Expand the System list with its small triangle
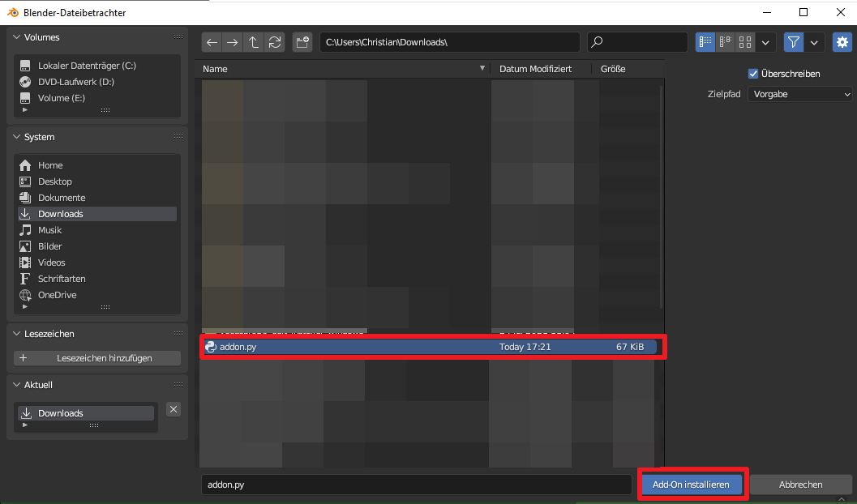Screen dimensions: 857x504 pos(24,307)
